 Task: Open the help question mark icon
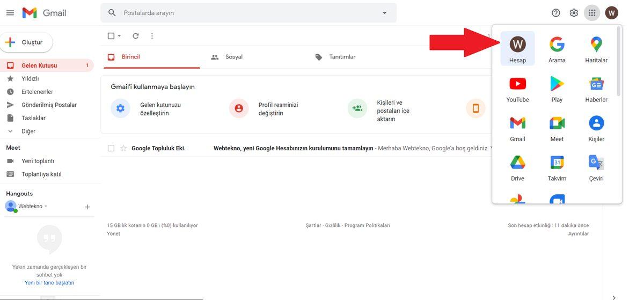pyautogui.click(x=556, y=13)
